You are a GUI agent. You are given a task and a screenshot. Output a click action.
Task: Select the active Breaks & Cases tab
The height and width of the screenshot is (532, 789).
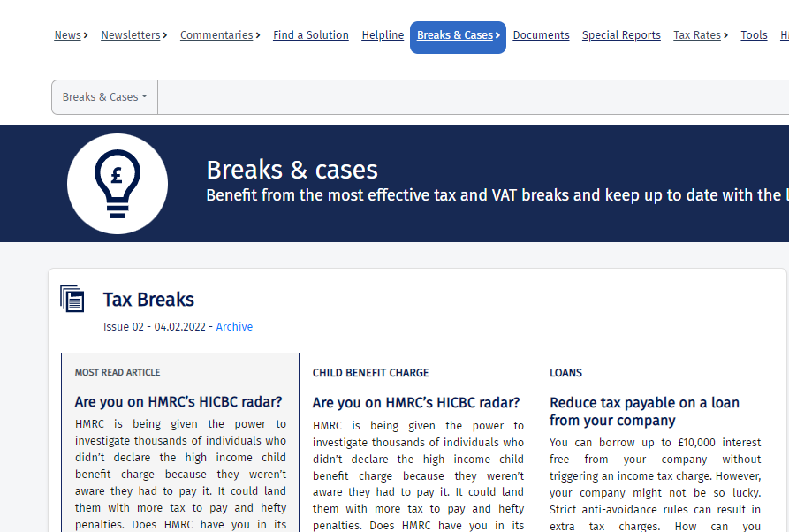coord(458,36)
